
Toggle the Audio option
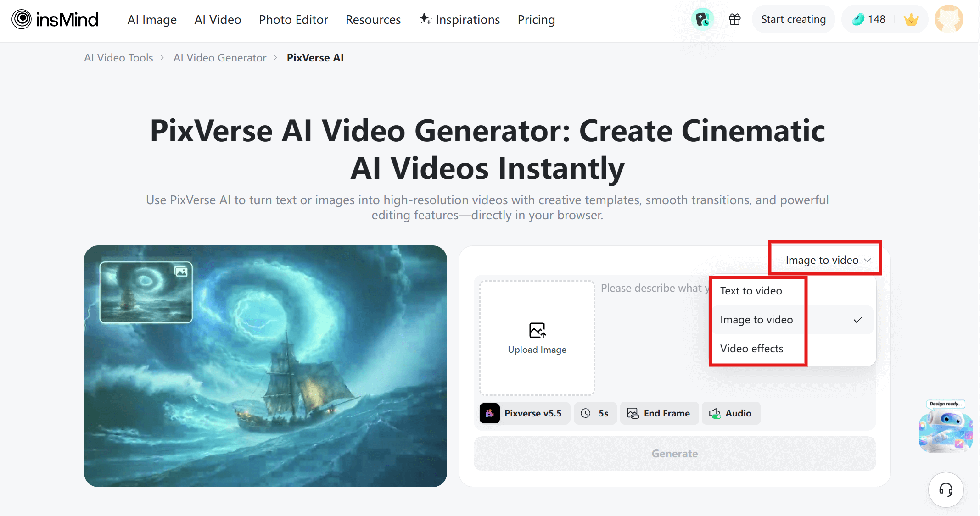tap(731, 413)
